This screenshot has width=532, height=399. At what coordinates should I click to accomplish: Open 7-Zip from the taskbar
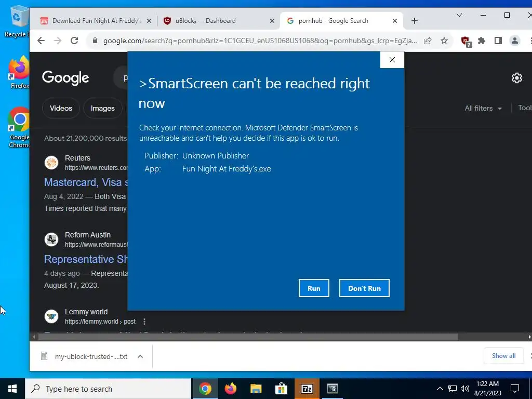307,389
